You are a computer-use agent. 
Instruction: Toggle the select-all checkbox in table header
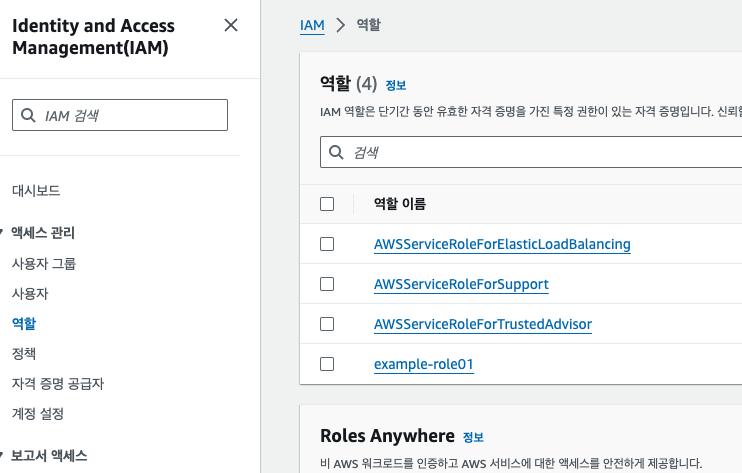[x=327, y=204]
